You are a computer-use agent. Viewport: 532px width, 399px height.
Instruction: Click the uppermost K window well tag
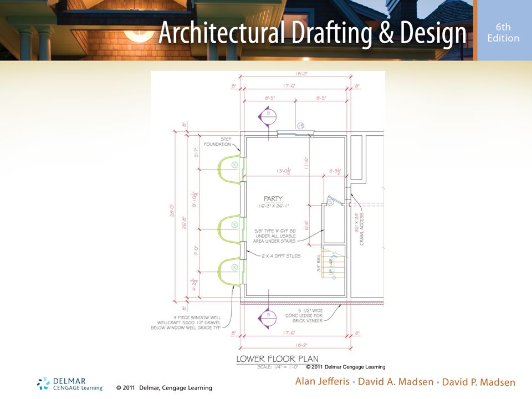point(234,165)
